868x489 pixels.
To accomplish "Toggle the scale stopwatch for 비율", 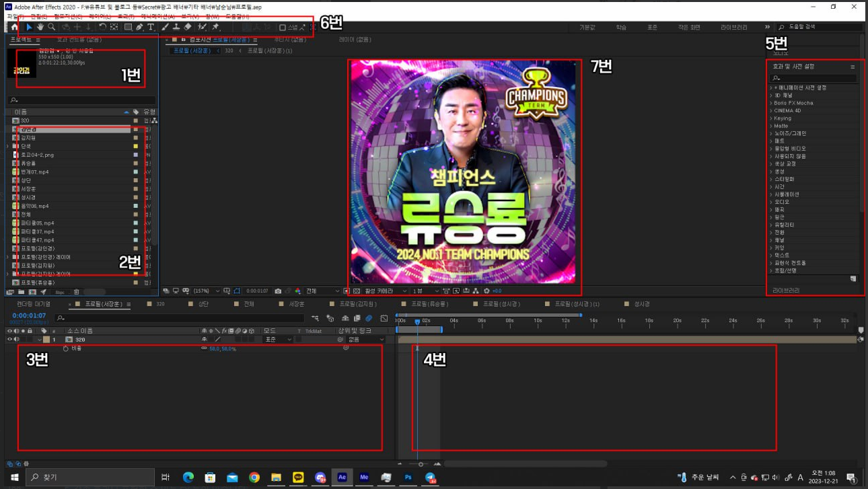I will tap(65, 348).
